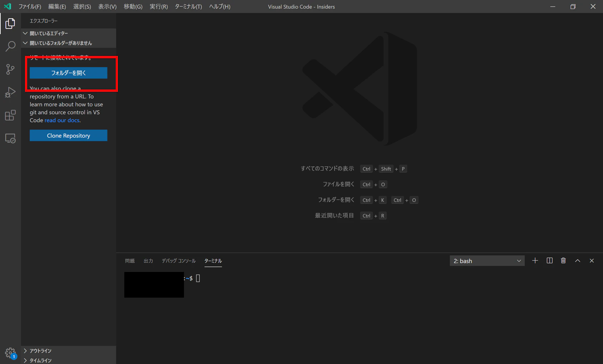Open the Run and Debug view icon

[10, 92]
